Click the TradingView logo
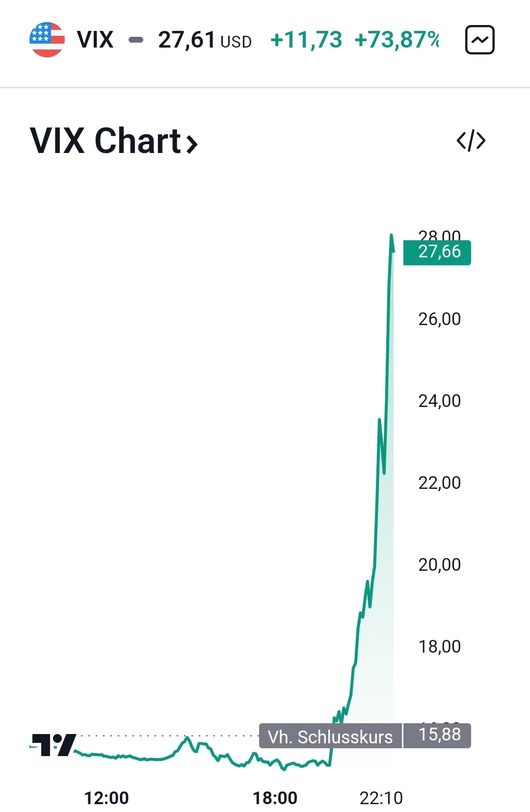Screen dimensions: 530x812 tap(54, 744)
